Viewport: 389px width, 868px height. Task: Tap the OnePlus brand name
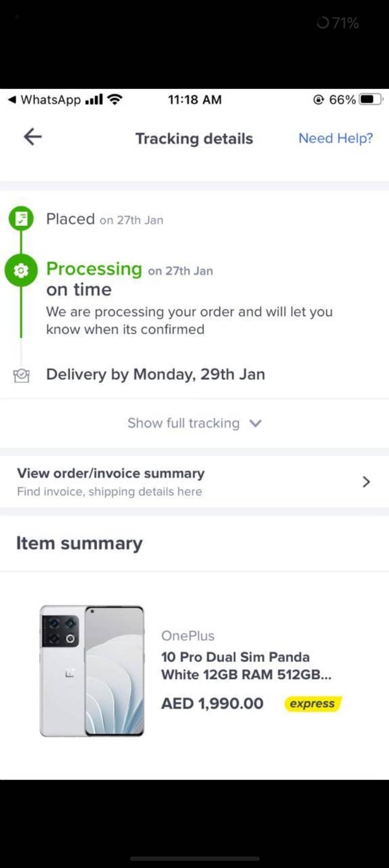coord(188,636)
